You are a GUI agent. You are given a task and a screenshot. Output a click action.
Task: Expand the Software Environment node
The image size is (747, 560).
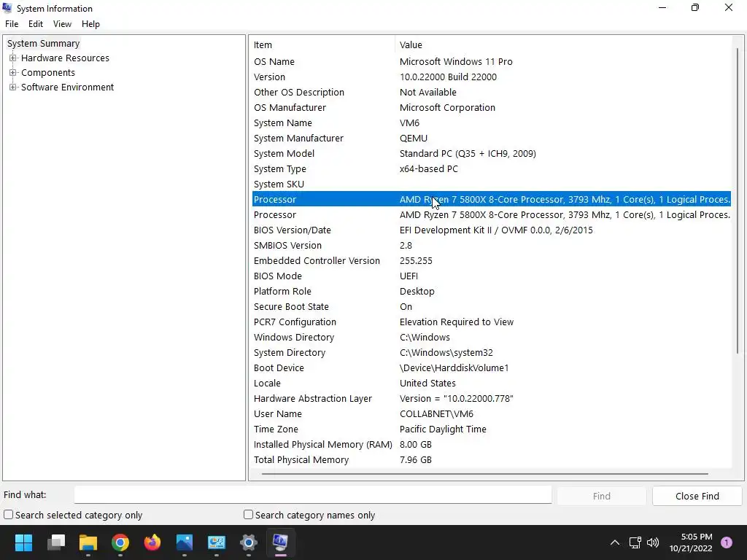pos(13,87)
